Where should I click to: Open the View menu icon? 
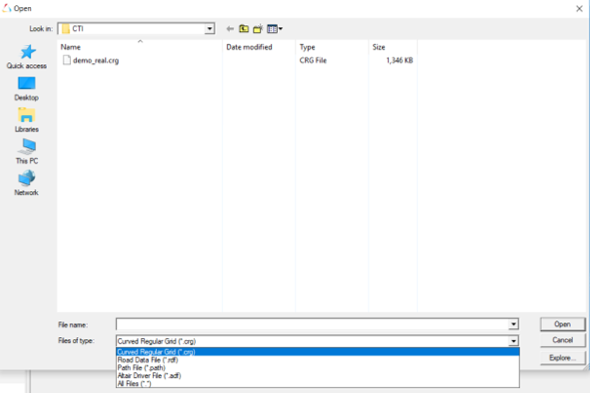[x=275, y=29]
